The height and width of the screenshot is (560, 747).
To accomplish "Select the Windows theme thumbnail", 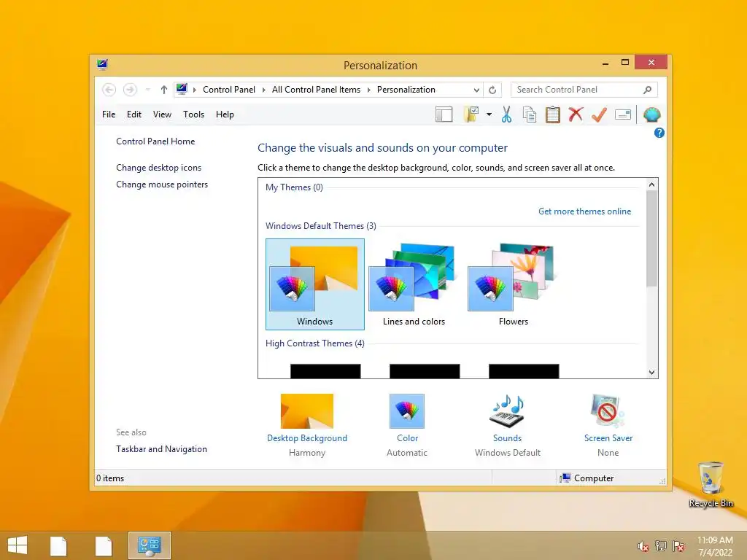I will 315,284.
